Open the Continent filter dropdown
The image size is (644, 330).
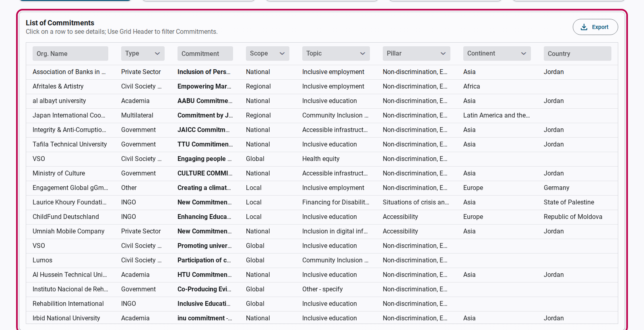pos(497,54)
